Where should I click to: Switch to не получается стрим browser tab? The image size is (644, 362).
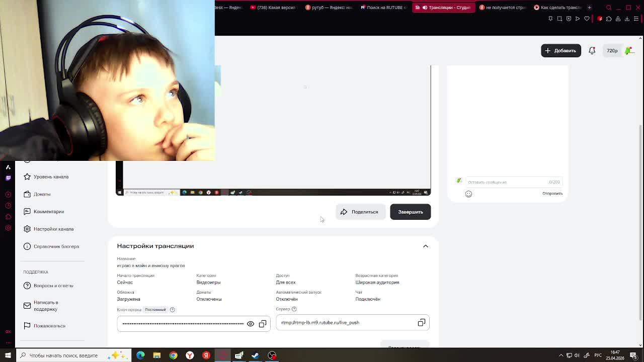pyautogui.click(x=503, y=8)
